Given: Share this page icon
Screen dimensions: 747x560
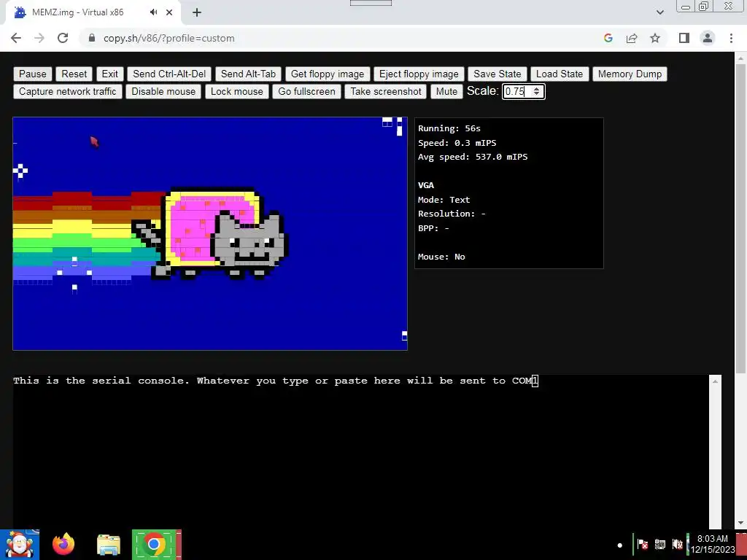Looking at the screenshot, I should click(x=632, y=38).
